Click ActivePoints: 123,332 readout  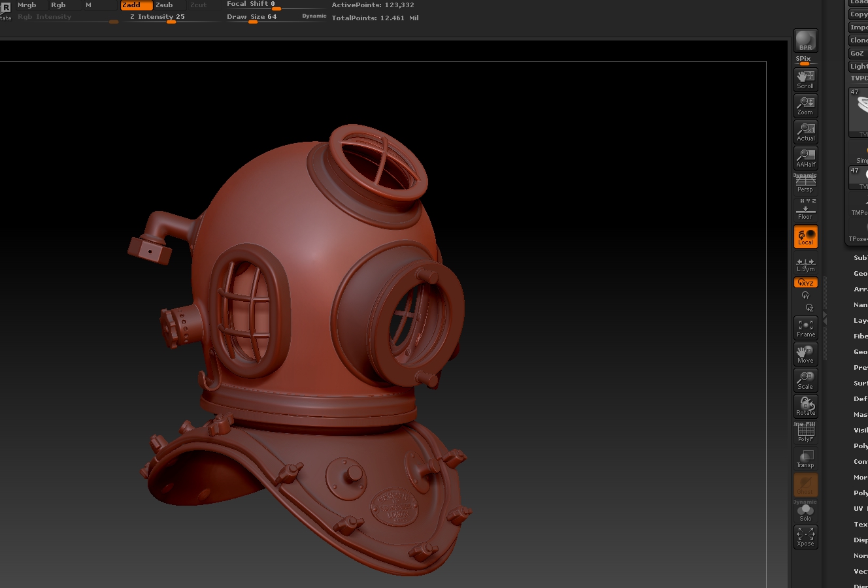373,5
